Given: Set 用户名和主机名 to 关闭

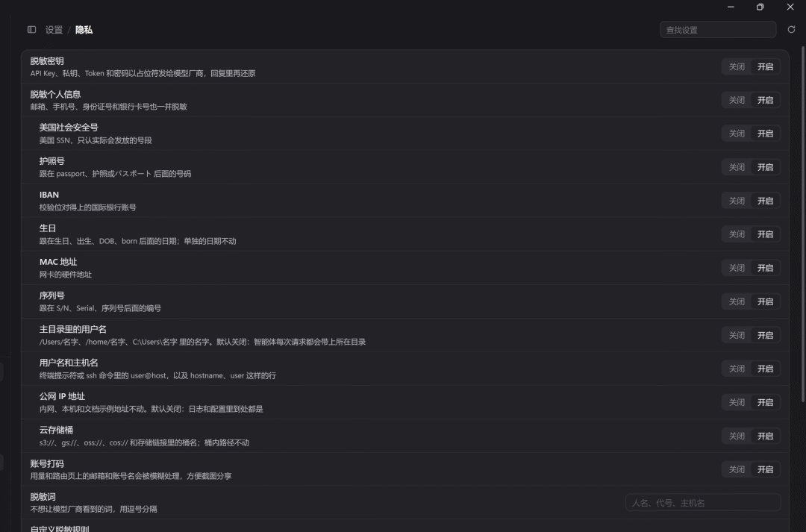Looking at the screenshot, I should (737, 369).
